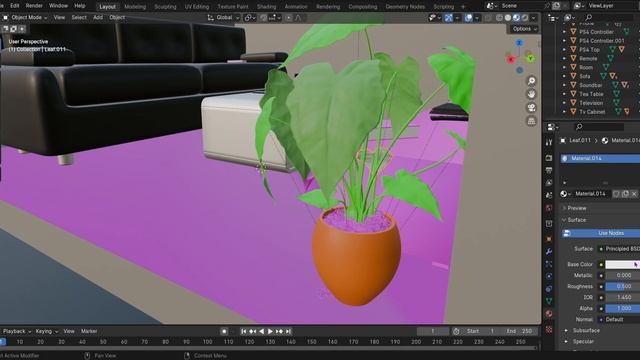Open the Window menu
Image resolution: width=640 pixels, height=360 pixels.
tap(58, 6)
